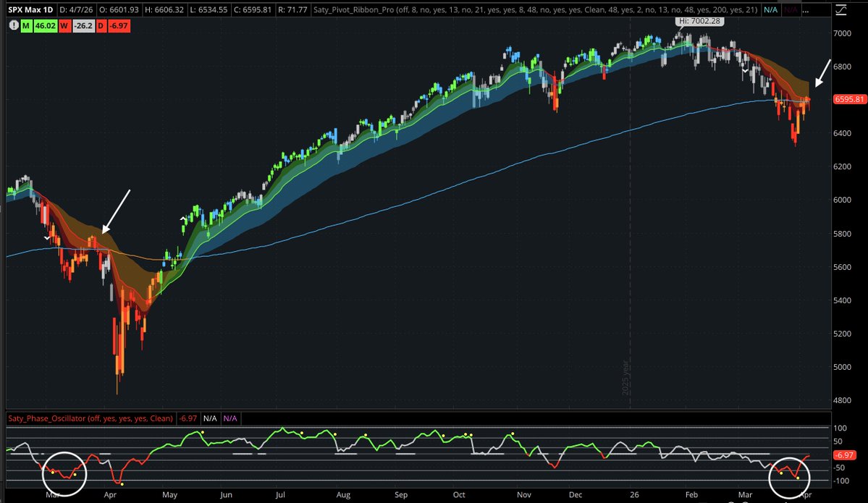Click the Jul label on time axis
Viewport: 868px width, 503px height.
(280, 495)
